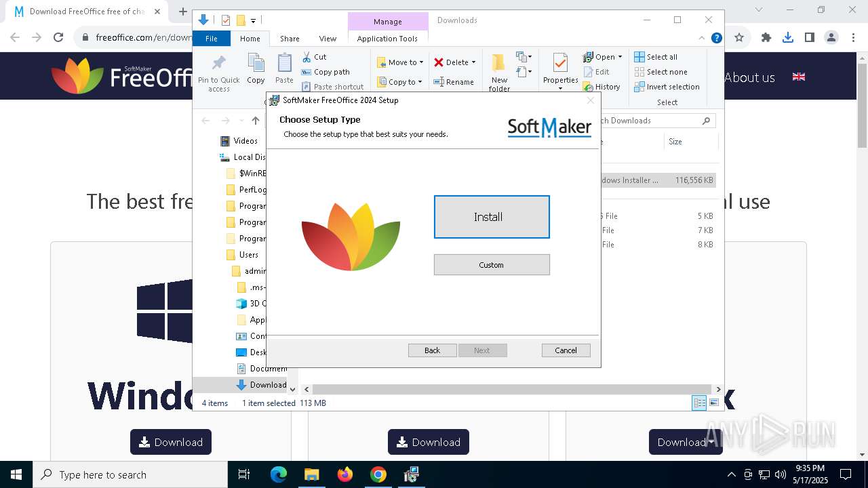Open Chrome Extensions puzzle icon
This screenshot has height=488, width=868.
[x=766, y=38]
